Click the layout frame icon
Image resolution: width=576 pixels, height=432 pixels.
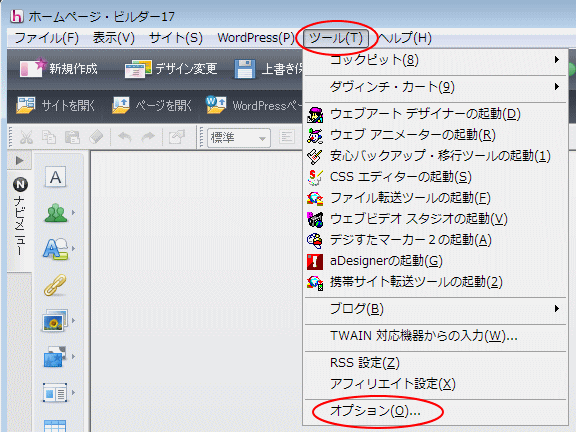pyautogui.click(x=55, y=392)
